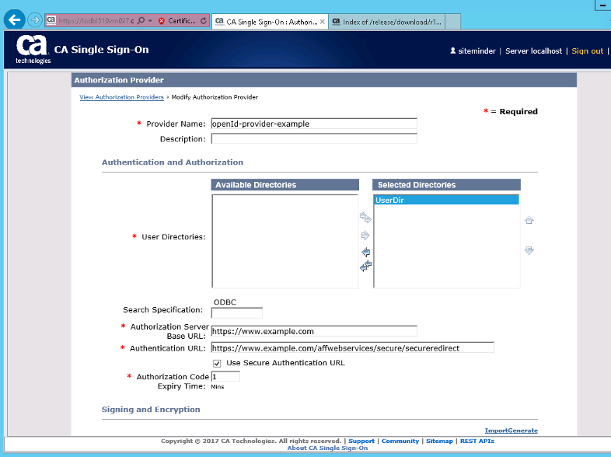Click the browser forward arrow
Screen dimensions: 611x457
pyautogui.click(x=35, y=19)
